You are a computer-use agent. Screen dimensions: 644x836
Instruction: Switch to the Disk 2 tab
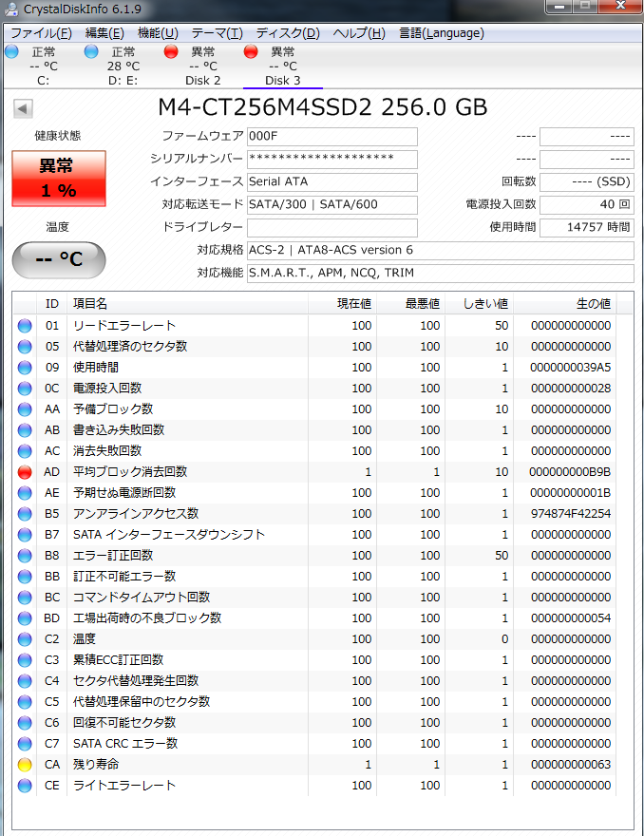click(x=202, y=66)
